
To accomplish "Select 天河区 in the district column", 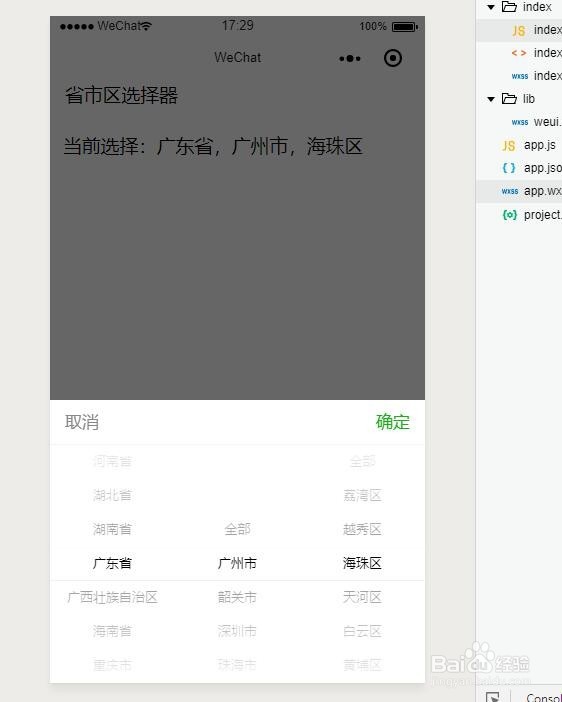I will [x=362, y=597].
